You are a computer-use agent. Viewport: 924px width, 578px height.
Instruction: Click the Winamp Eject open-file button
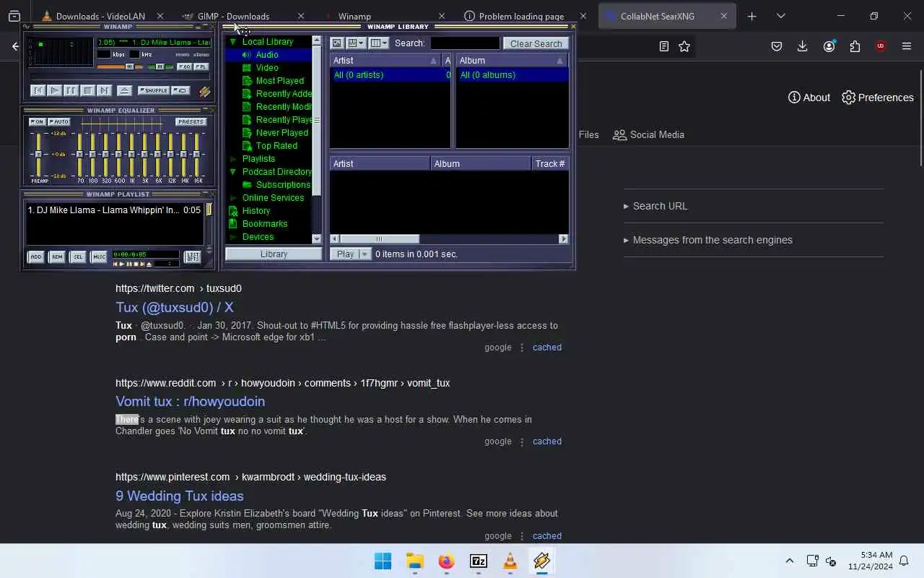pos(124,90)
